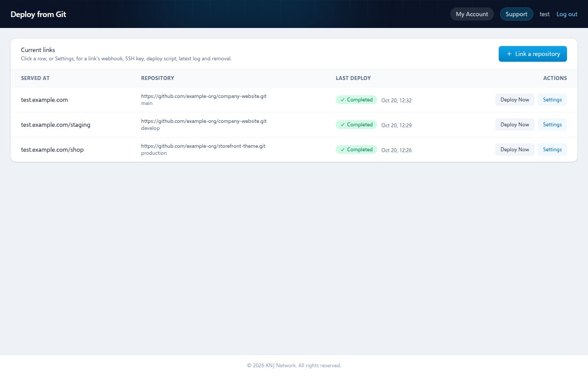
Task: Select the test.example.com/shop row link
Action: tap(52, 150)
